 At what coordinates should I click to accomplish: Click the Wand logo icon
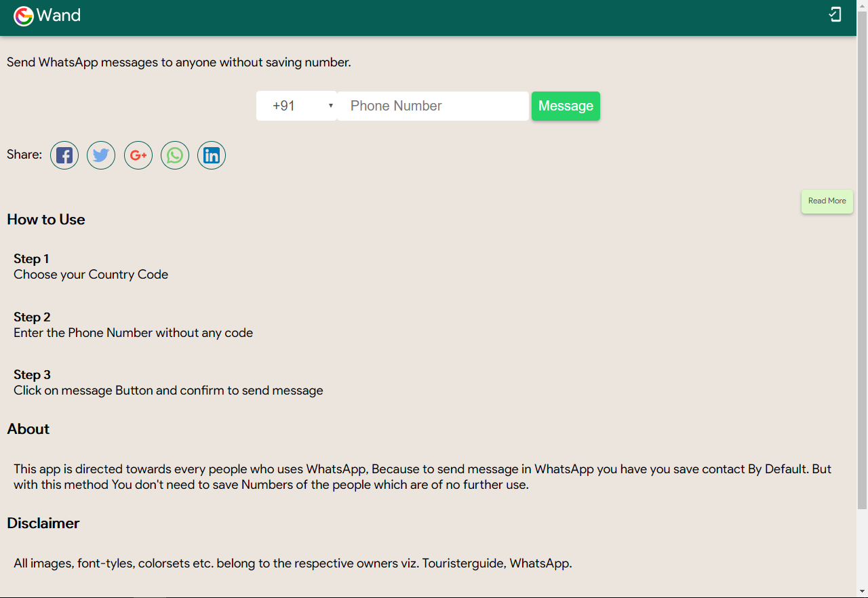[x=24, y=16]
